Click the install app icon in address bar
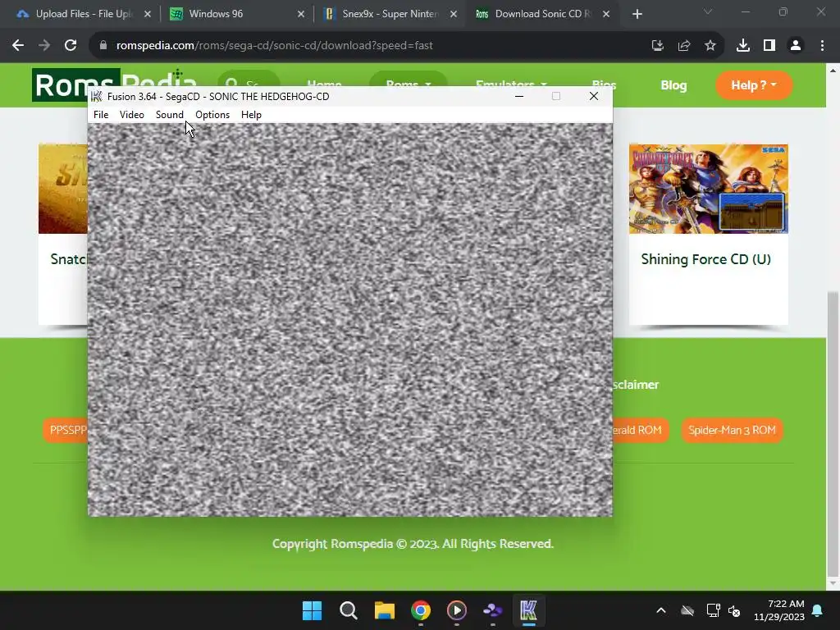 (658, 46)
